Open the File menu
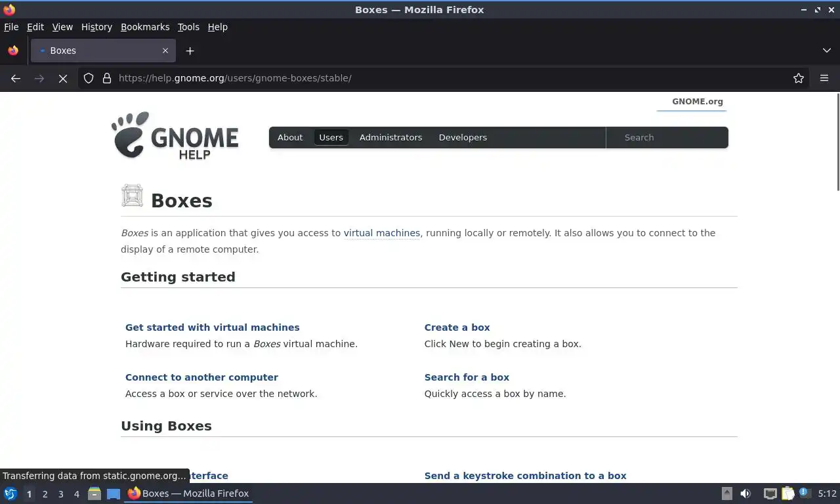Screen dimensions: 840x504 click(11, 27)
